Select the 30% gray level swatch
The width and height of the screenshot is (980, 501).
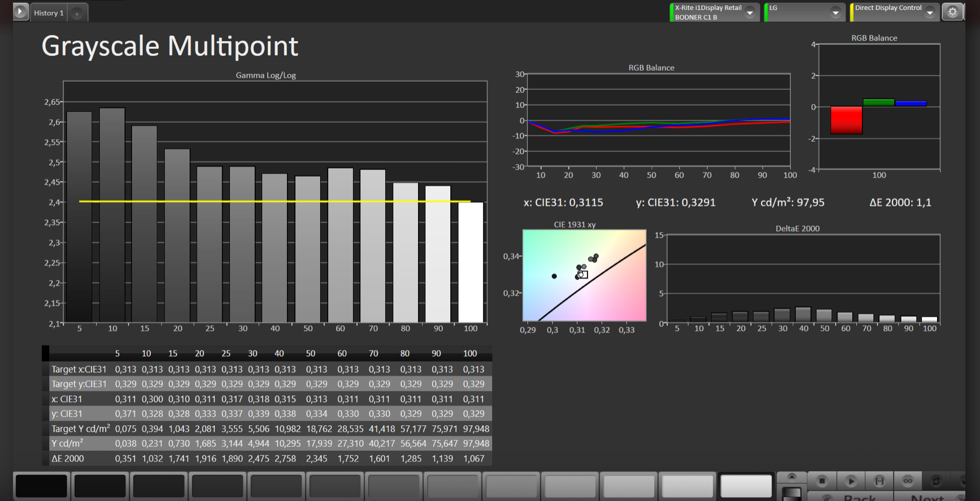pyautogui.click(x=335, y=486)
